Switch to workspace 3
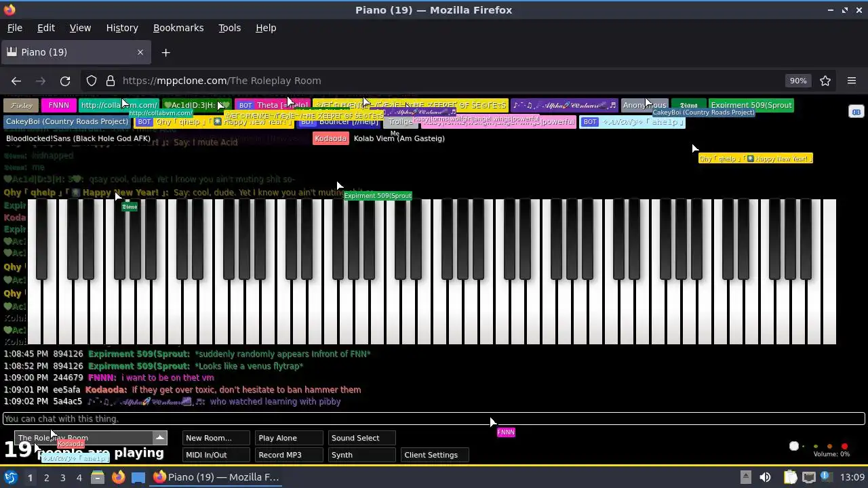868x488 pixels. point(62,477)
